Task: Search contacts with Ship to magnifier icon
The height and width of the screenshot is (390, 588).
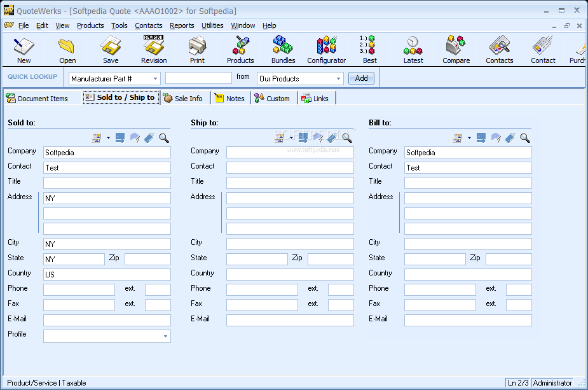Action: point(347,138)
